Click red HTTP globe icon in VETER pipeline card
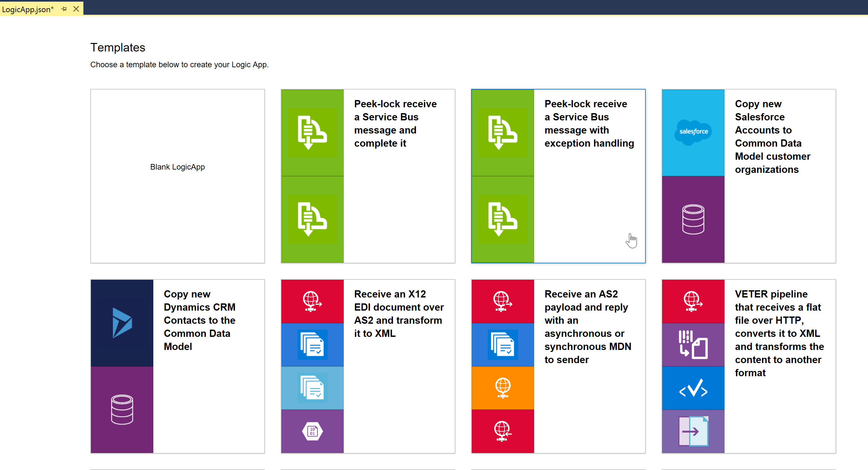This screenshot has width=868, height=470. [693, 301]
